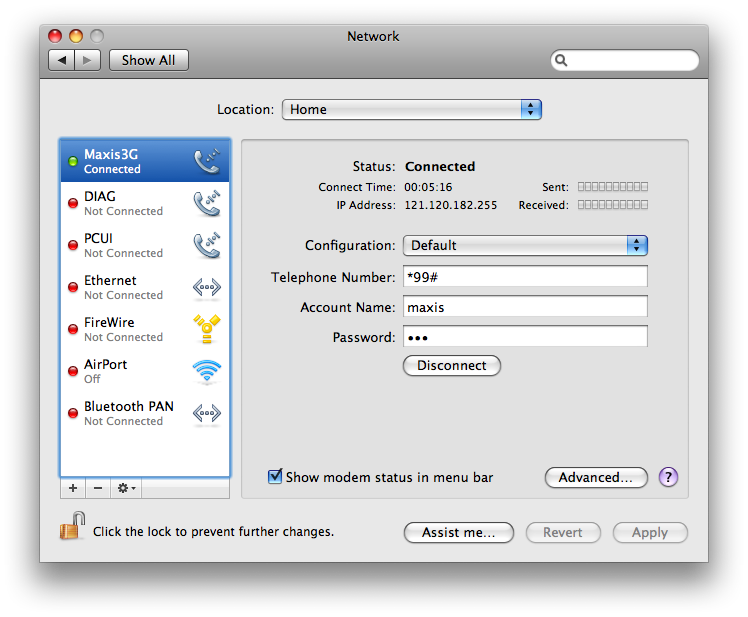Click the purple help question mark button

coord(669,477)
